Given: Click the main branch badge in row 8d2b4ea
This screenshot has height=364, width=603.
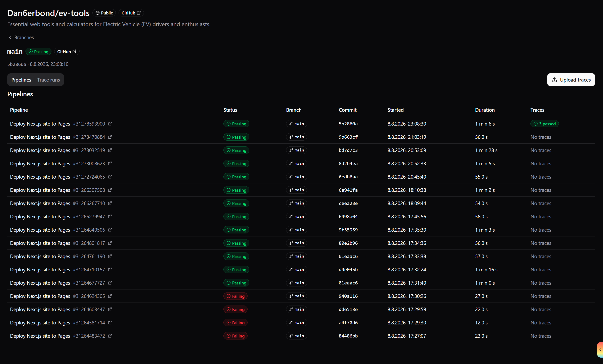Looking at the screenshot, I should [x=296, y=163].
